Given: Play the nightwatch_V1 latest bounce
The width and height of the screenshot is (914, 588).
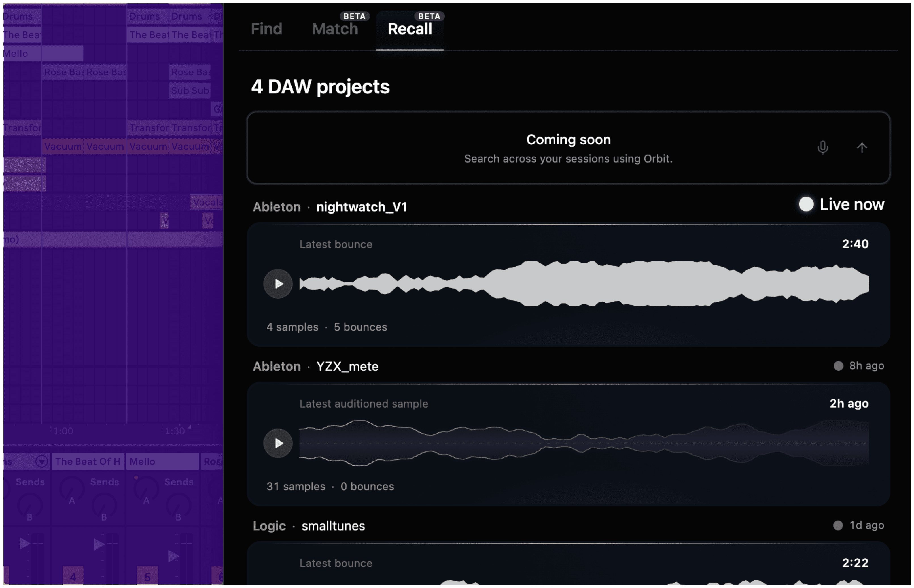Looking at the screenshot, I should click(278, 284).
